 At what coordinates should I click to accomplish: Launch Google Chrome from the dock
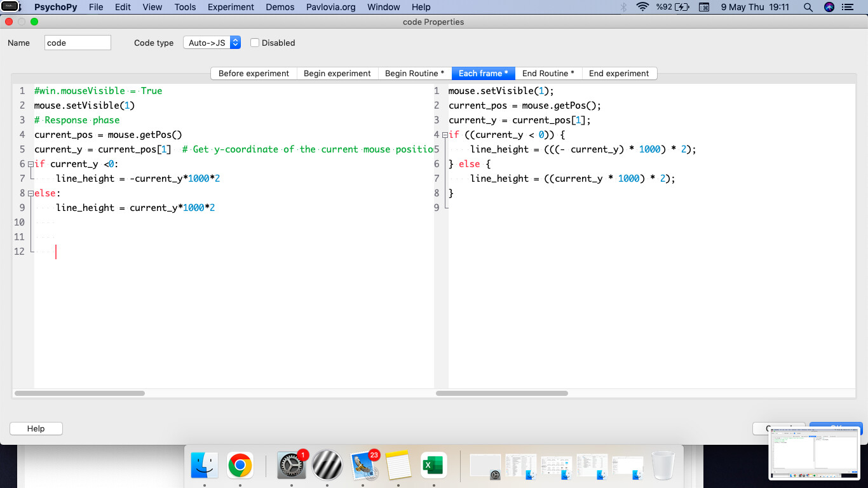coord(240,466)
